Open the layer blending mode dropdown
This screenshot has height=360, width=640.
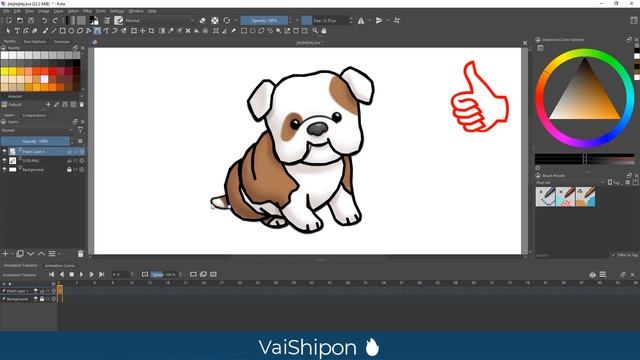(37, 130)
